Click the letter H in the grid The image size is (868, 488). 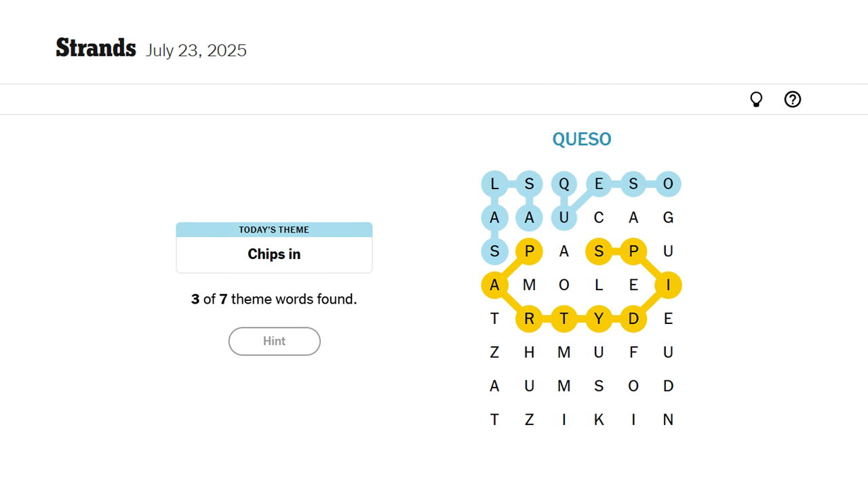click(529, 352)
